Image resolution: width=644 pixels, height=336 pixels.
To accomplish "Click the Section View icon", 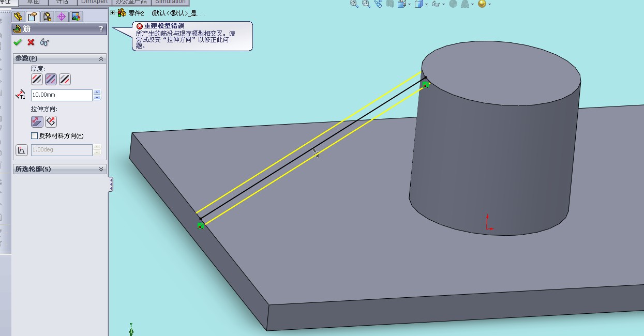I will [x=390, y=4].
